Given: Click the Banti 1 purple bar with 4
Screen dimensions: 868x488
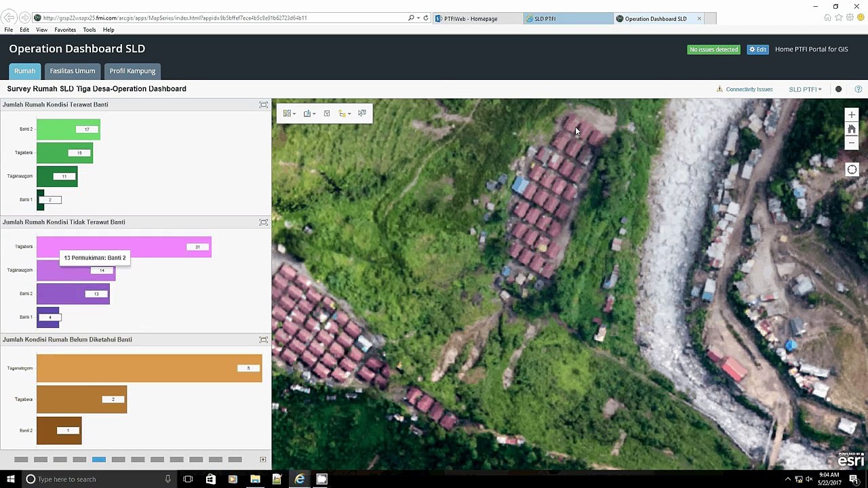Looking at the screenshot, I should (x=48, y=317).
